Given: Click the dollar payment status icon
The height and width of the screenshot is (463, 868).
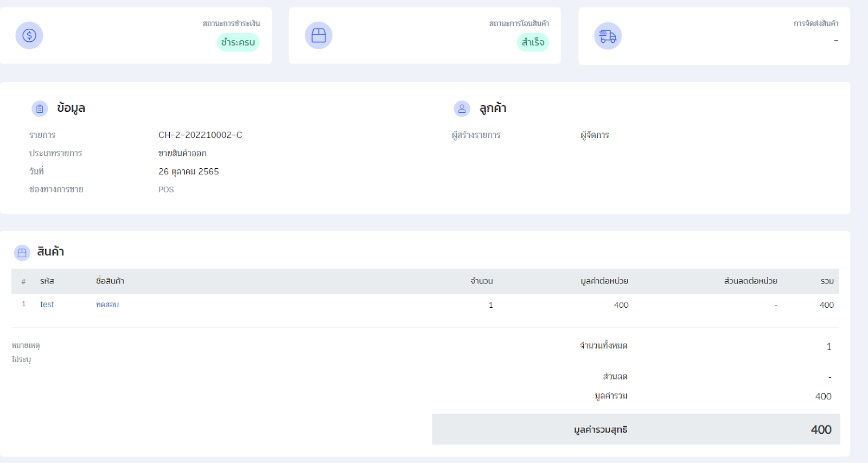Looking at the screenshot, I should tap(29, 35).
